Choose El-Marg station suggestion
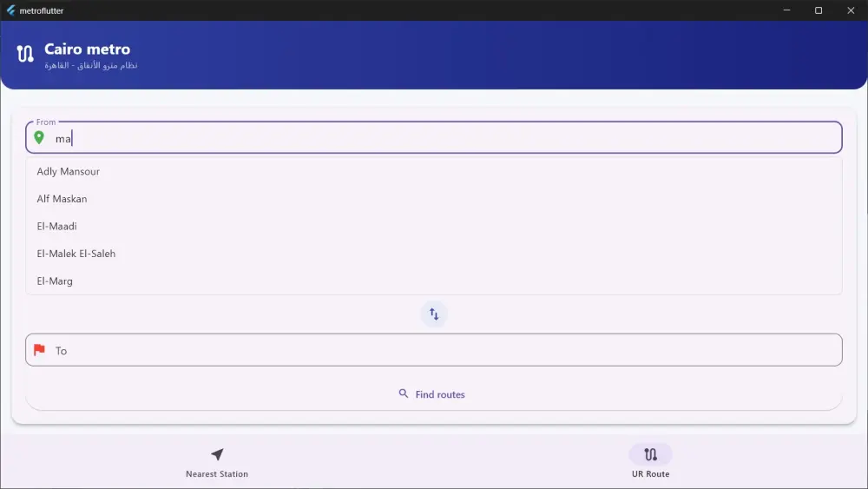Image resolution: width=868 pixels, height=489 pixels. coord(434,281)
